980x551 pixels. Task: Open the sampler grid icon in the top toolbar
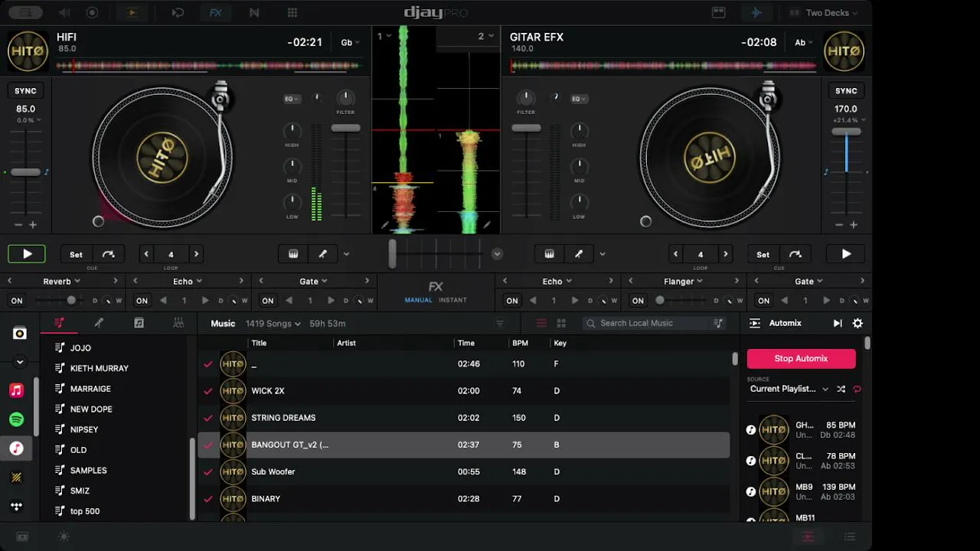[x=292, y=12]
